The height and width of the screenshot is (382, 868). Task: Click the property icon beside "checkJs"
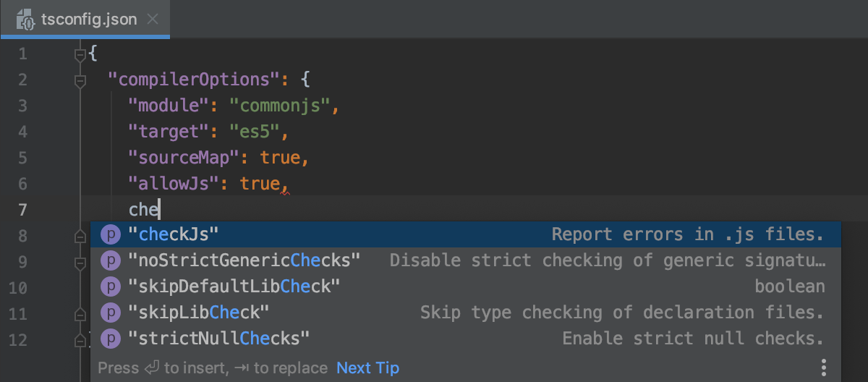(110, 234)
